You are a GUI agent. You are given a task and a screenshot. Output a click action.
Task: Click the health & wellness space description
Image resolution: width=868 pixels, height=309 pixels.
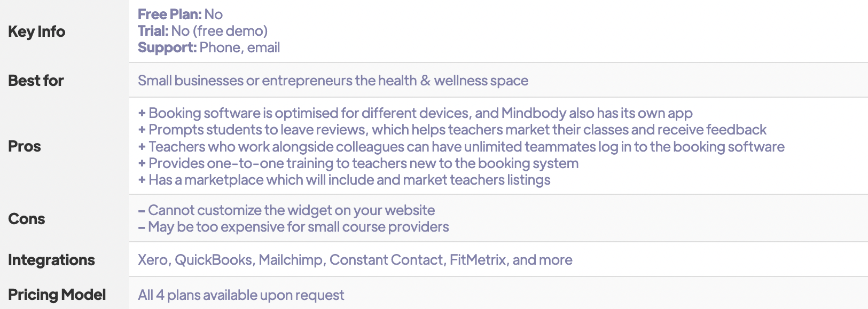pos(333,81)
